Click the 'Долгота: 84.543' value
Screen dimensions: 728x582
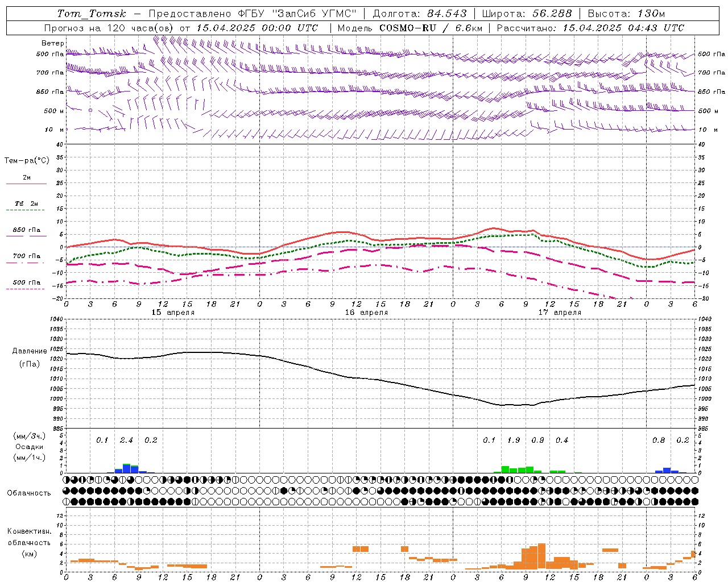tap(420, 14)
